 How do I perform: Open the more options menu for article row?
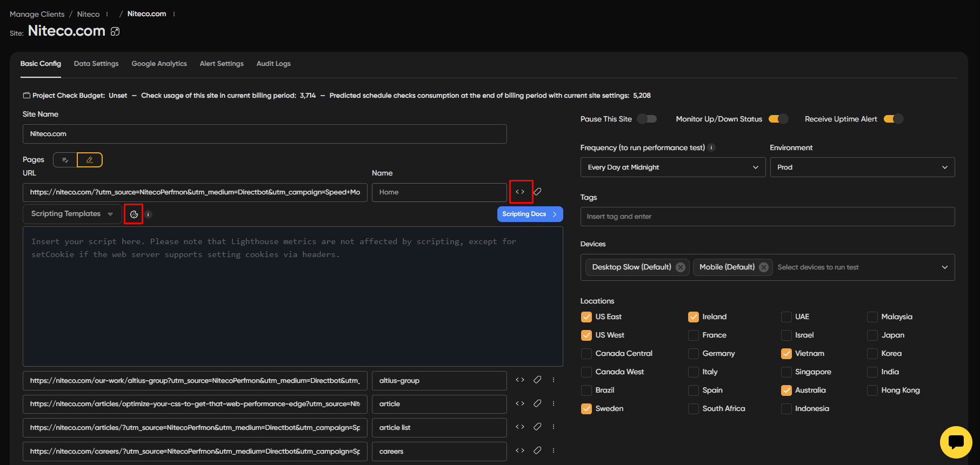pos(554,403)
